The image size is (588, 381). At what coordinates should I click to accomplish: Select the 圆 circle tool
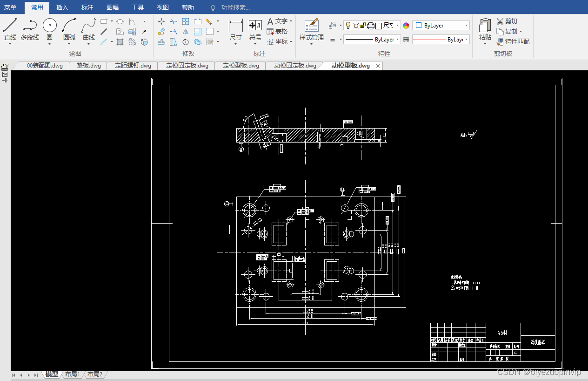point(50,30)
